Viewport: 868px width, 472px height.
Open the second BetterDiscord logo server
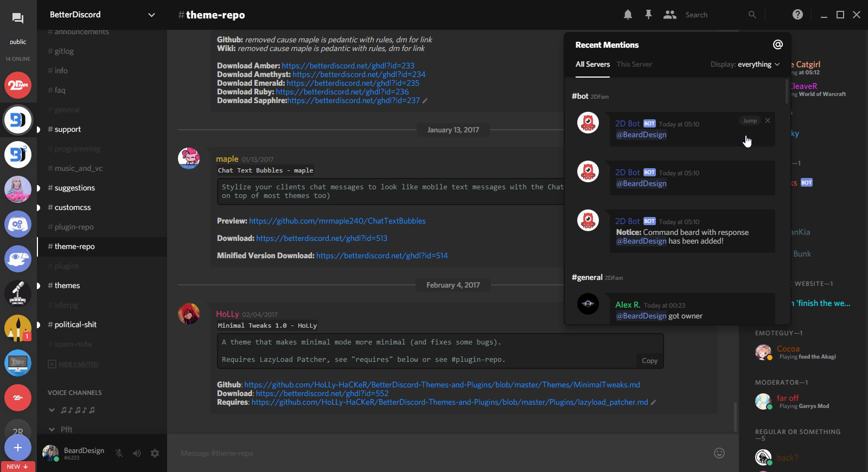point(18,155)
